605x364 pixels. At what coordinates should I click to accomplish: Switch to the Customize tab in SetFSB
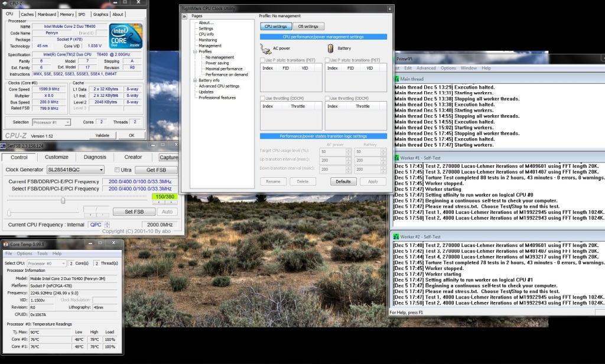[x=57, y=157]
